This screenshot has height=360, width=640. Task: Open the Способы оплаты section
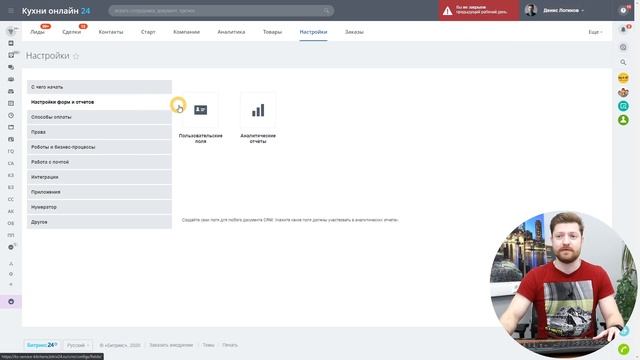point(99,117)
